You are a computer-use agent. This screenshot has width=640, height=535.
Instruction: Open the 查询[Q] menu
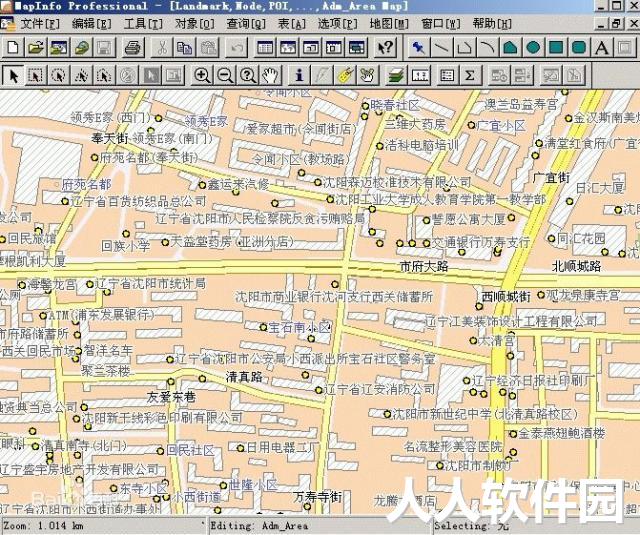tap(246, 24)
